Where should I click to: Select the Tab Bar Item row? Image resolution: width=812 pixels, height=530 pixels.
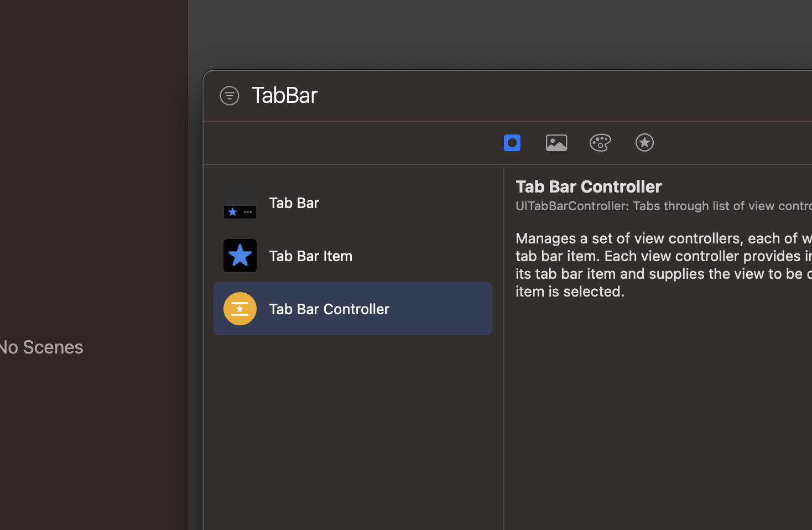point(353,256)
